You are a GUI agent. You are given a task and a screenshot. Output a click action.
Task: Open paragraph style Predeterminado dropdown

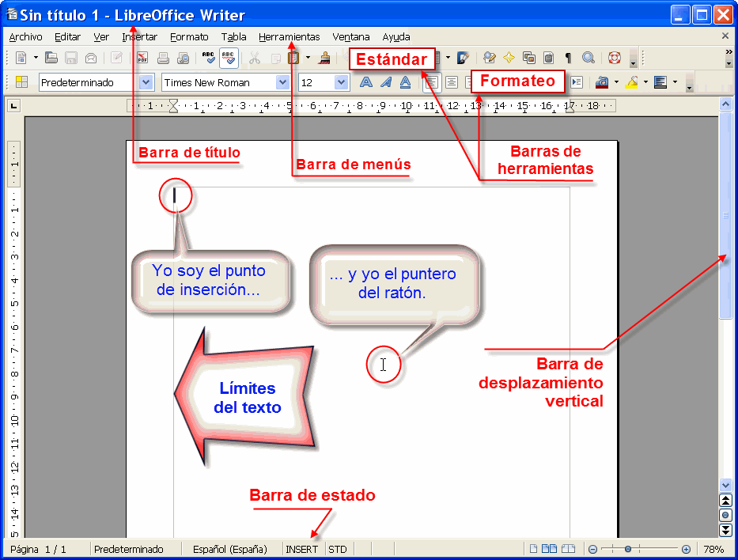(x=146, y=82)
